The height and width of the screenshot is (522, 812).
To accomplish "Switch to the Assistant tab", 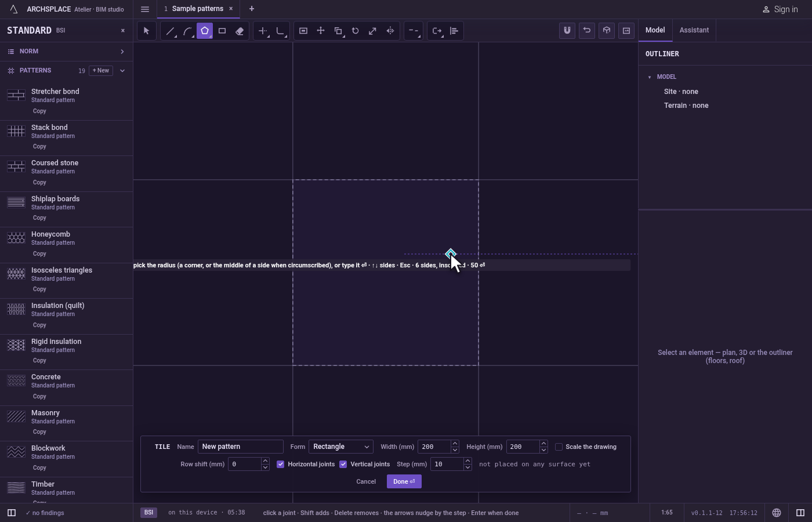I will point(694,30).
